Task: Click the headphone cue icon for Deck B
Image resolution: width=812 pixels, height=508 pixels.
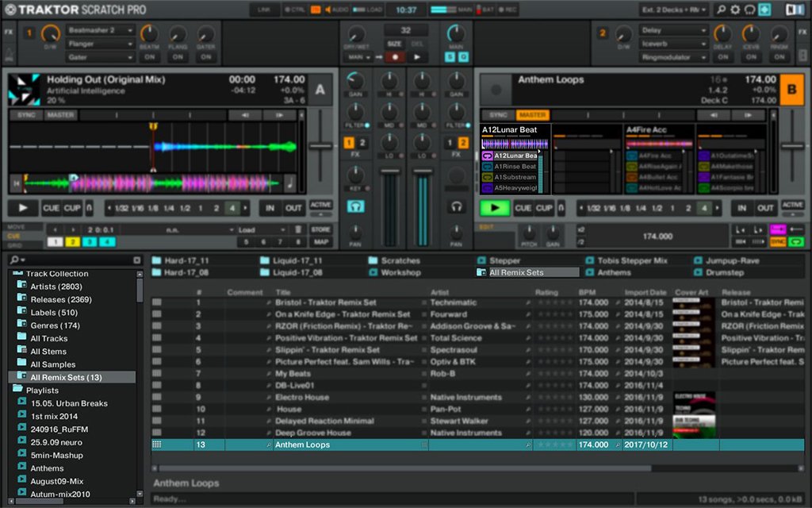Action: coord(456,206)
